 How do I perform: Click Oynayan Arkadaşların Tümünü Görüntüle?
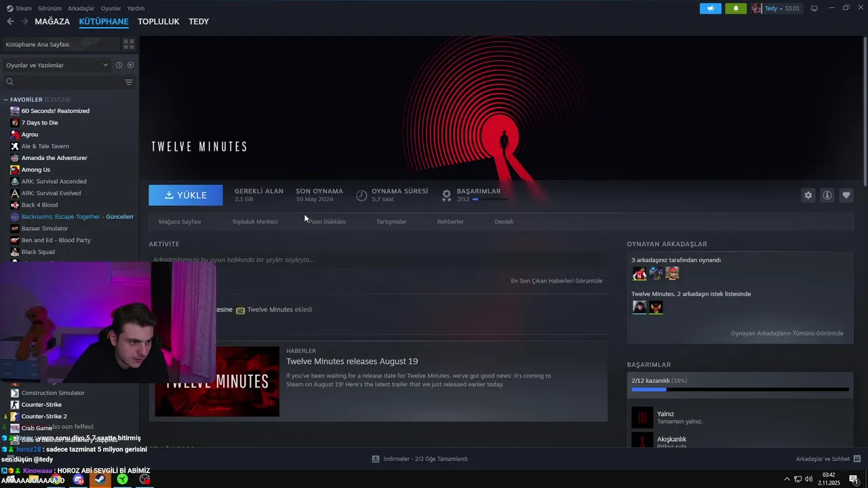[x=787, y=333]
